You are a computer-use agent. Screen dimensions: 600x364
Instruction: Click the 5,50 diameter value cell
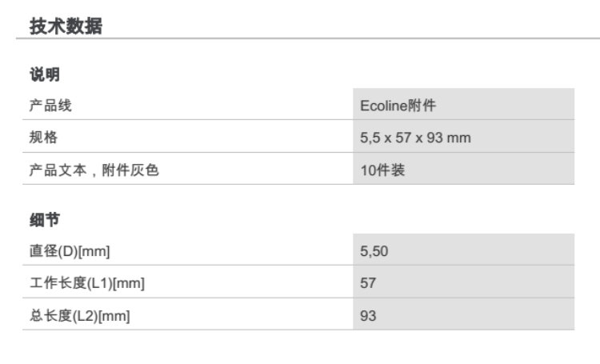374,250
